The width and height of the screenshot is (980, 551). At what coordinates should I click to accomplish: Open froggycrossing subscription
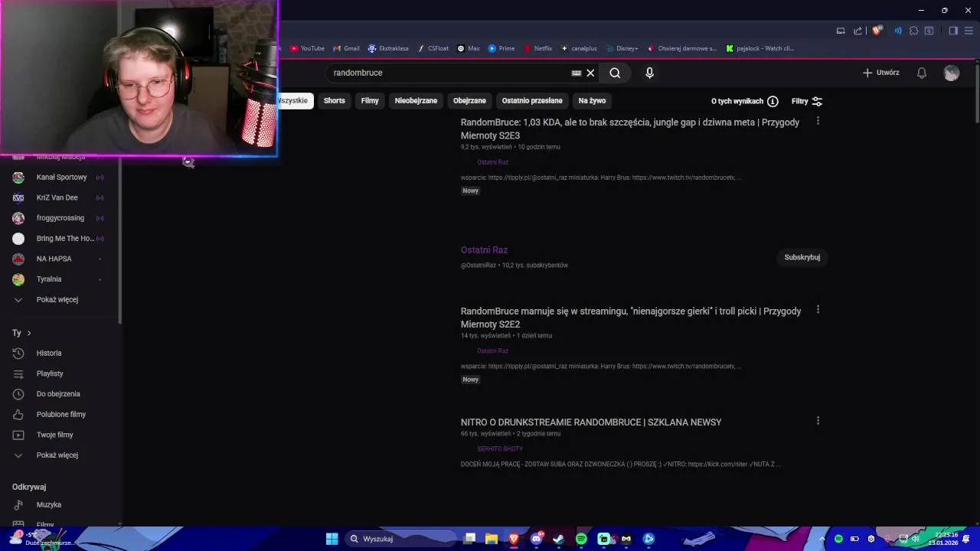(60, 218)
